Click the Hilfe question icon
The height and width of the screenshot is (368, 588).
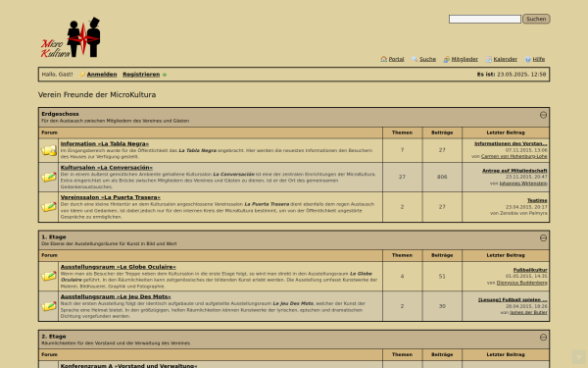[528, 59]
